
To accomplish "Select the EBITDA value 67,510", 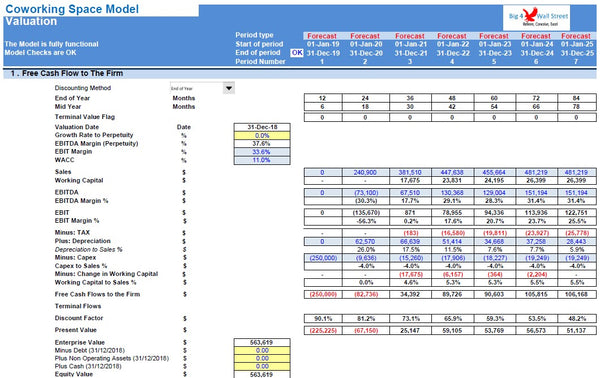I will [x=410, y=193].
